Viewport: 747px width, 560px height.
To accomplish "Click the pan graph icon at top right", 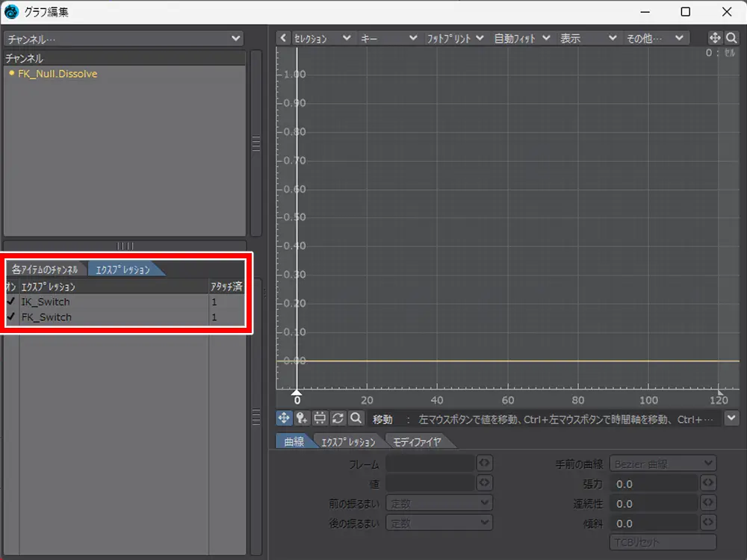I will [714, 38].
